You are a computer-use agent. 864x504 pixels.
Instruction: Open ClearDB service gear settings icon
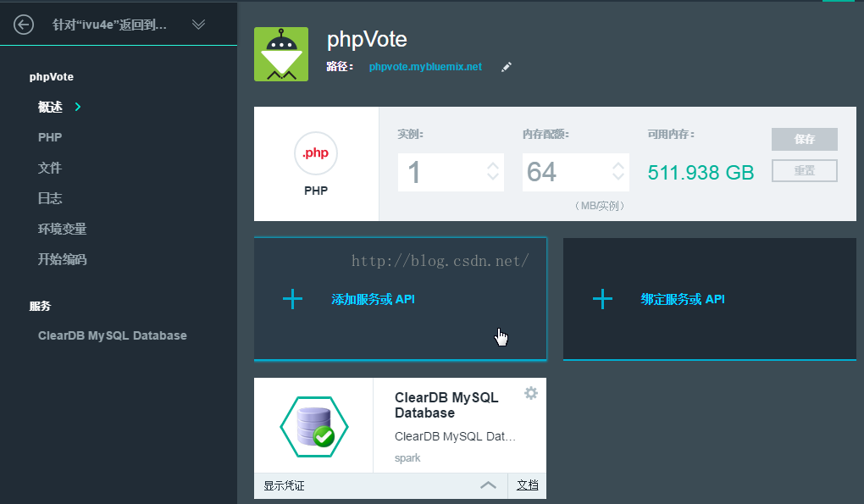(x=530, y=393)
